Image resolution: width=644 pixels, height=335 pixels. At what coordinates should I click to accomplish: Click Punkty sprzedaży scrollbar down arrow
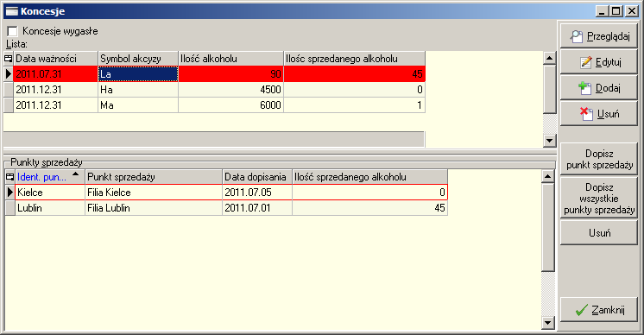pyautogui.click(x=548, y=323)
